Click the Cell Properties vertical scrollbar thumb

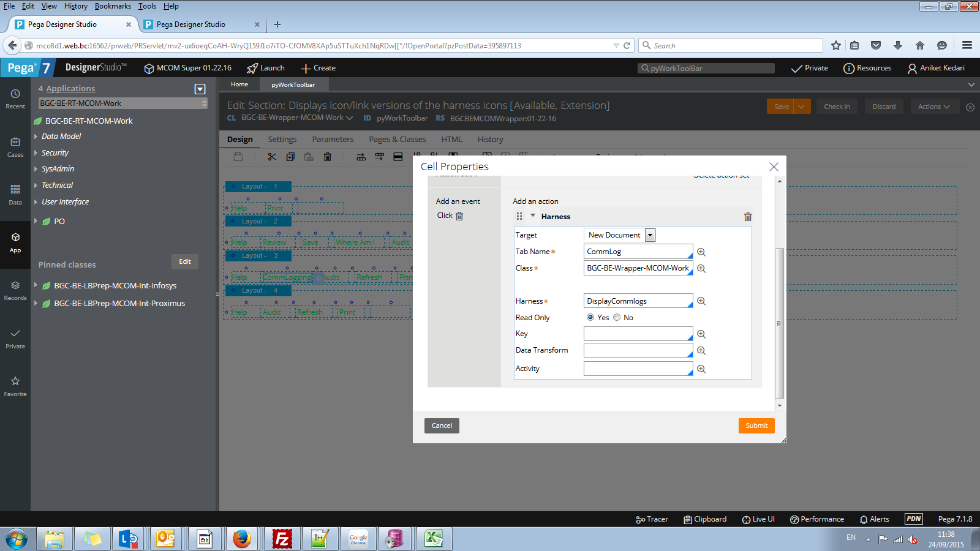point(779,323)
